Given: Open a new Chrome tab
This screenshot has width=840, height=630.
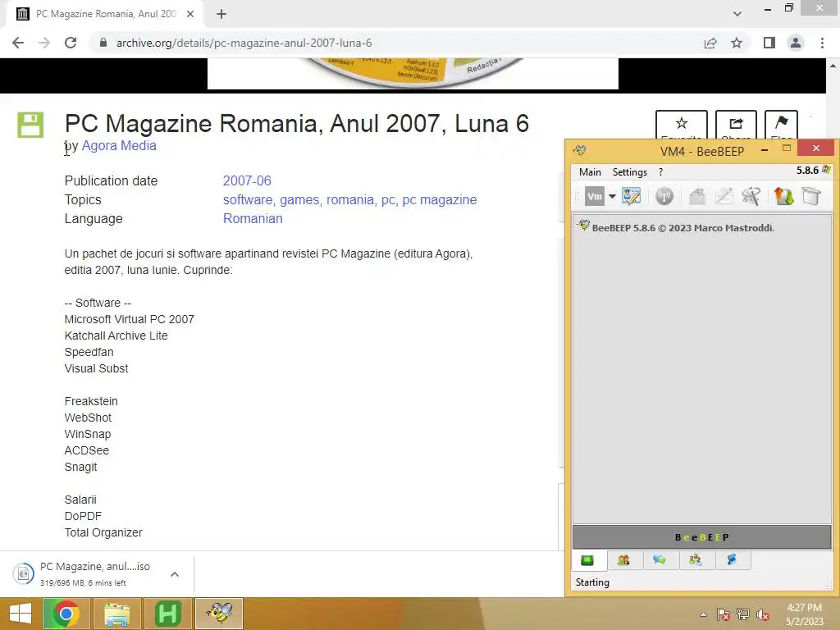Looking at the screenshot, I should (x=221, y=14).
